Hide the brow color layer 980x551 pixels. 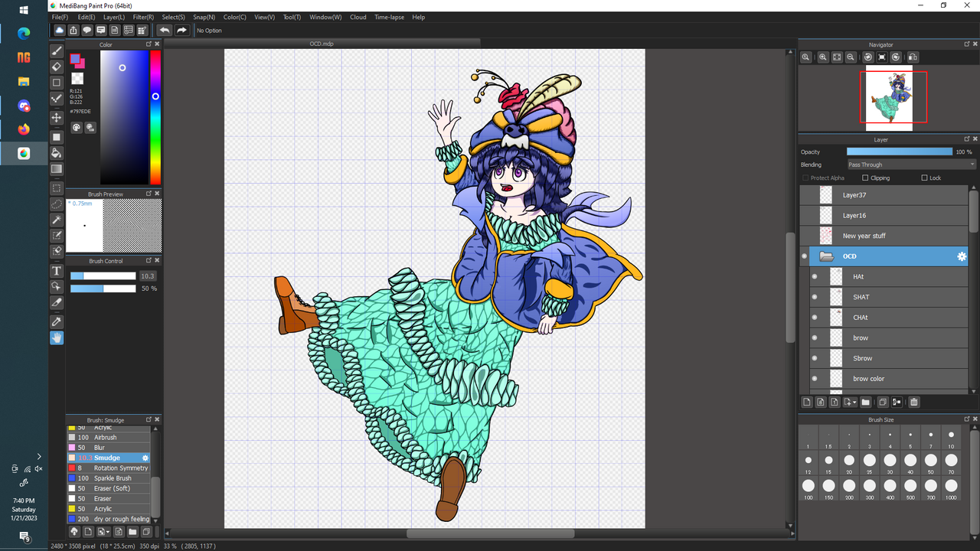[815, 379]
